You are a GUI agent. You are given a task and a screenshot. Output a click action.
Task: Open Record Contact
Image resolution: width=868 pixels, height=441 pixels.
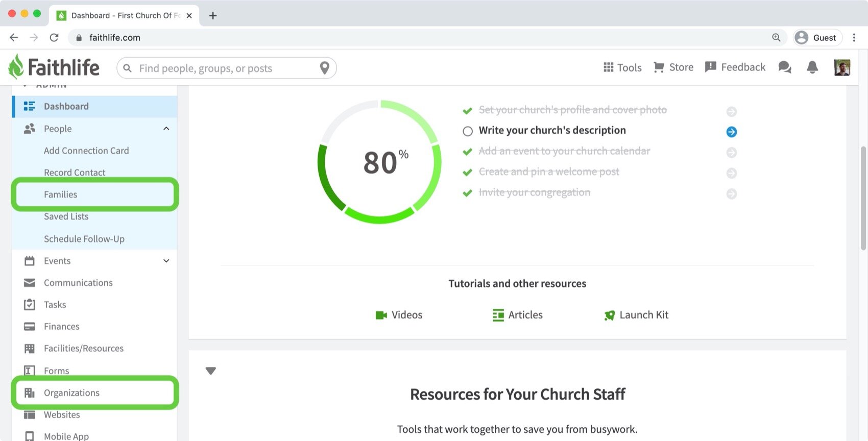(x=75, y=173)
